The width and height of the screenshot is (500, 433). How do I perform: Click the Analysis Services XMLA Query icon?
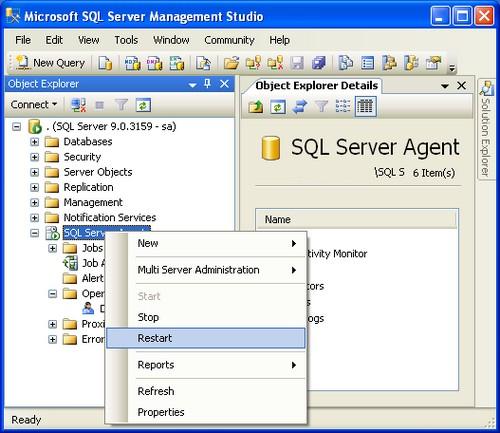pos(177,63)
